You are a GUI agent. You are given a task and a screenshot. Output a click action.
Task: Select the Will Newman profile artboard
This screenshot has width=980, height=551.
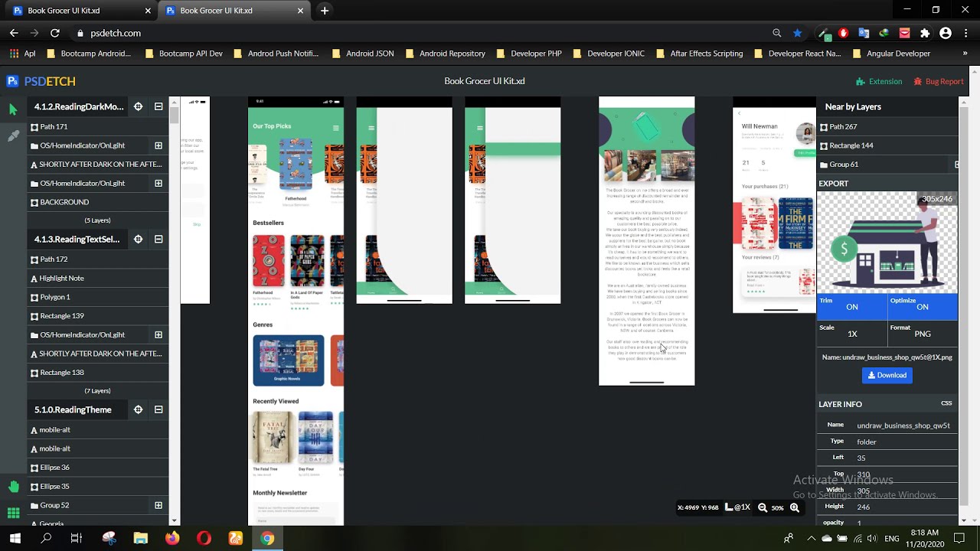(774, 204)
